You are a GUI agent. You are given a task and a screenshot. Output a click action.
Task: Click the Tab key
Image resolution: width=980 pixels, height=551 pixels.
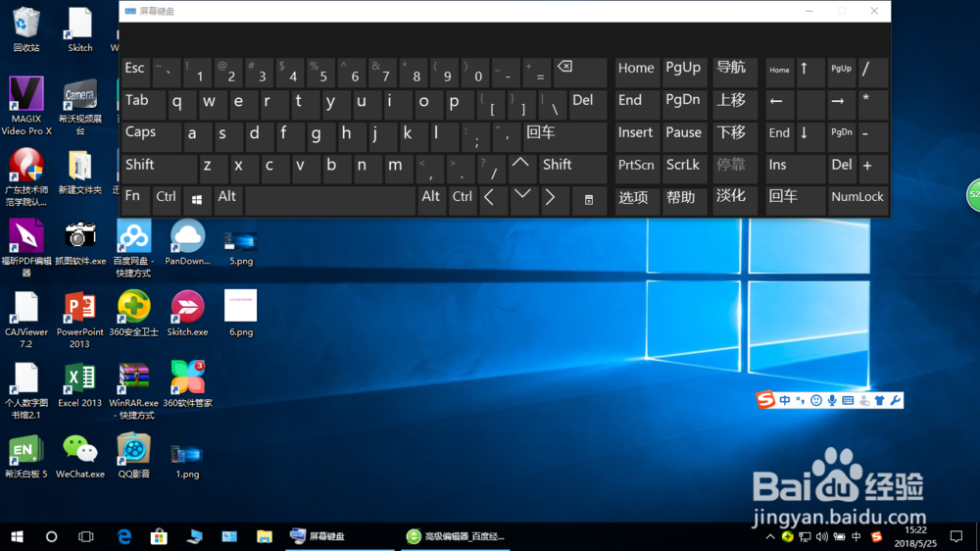(144, 105)
